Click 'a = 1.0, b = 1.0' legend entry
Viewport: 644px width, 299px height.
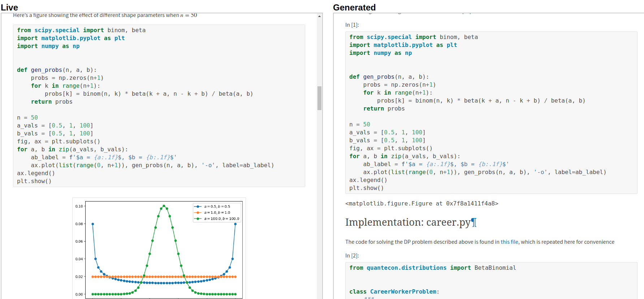217,213
